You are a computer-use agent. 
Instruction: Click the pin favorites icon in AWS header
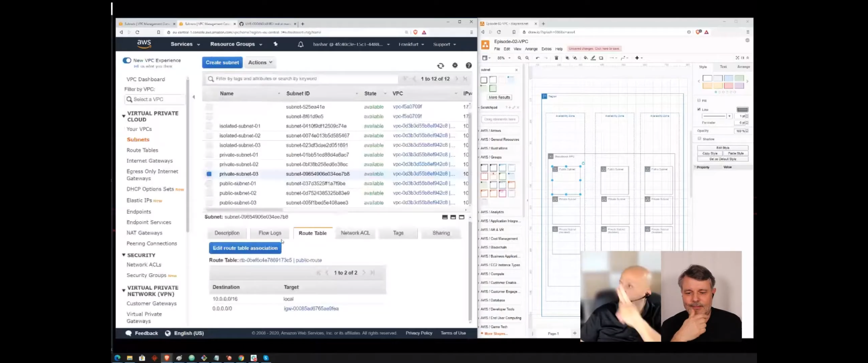click(x=276, y=44)
